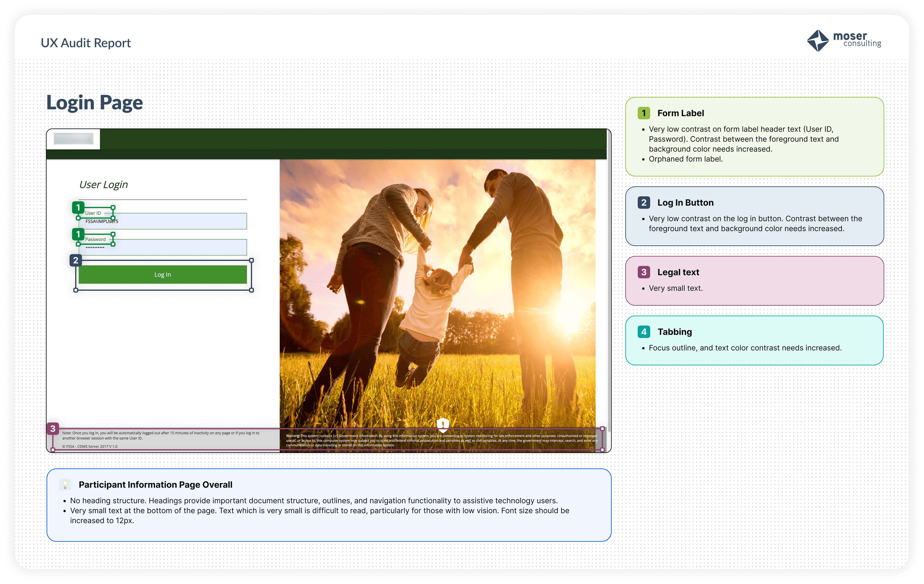Click the purple 3 badge near footer note
Viewport: 924px width, 584px height.
pyautogui.click(x=53, y=428)
